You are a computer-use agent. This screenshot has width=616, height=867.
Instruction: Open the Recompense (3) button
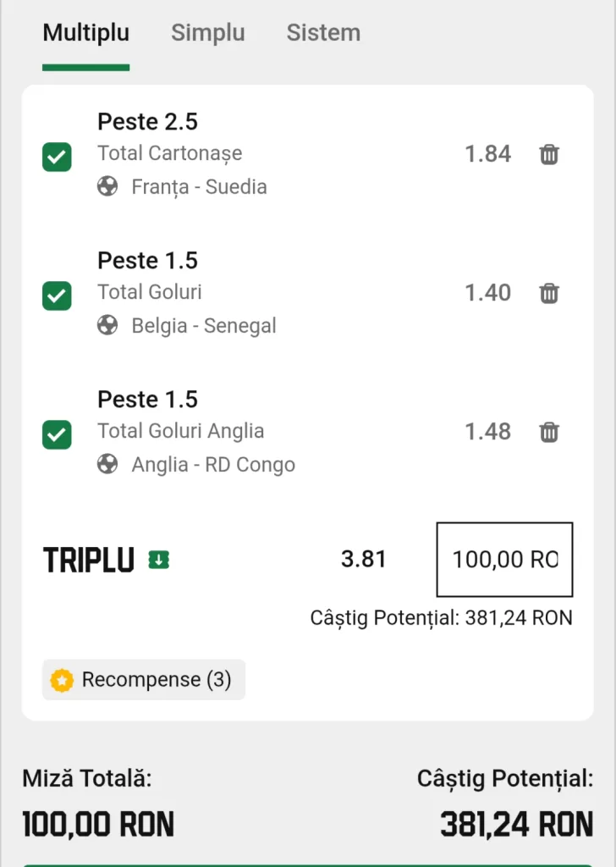point(144,680)
